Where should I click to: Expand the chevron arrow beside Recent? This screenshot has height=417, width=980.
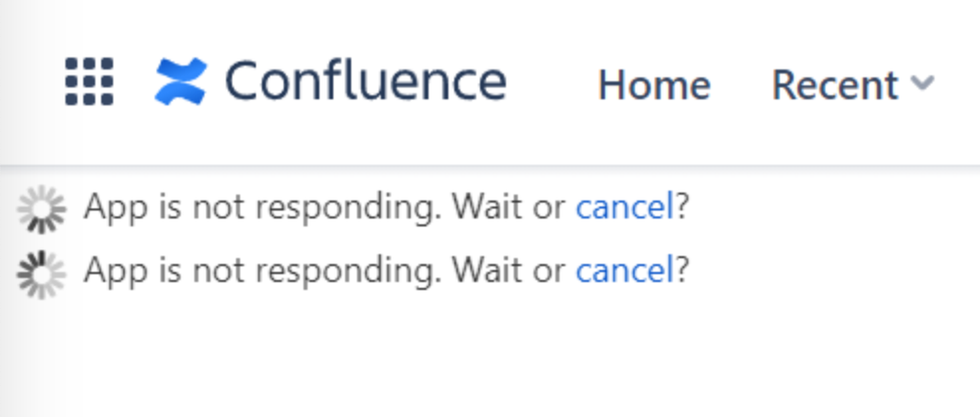point(922,84)
